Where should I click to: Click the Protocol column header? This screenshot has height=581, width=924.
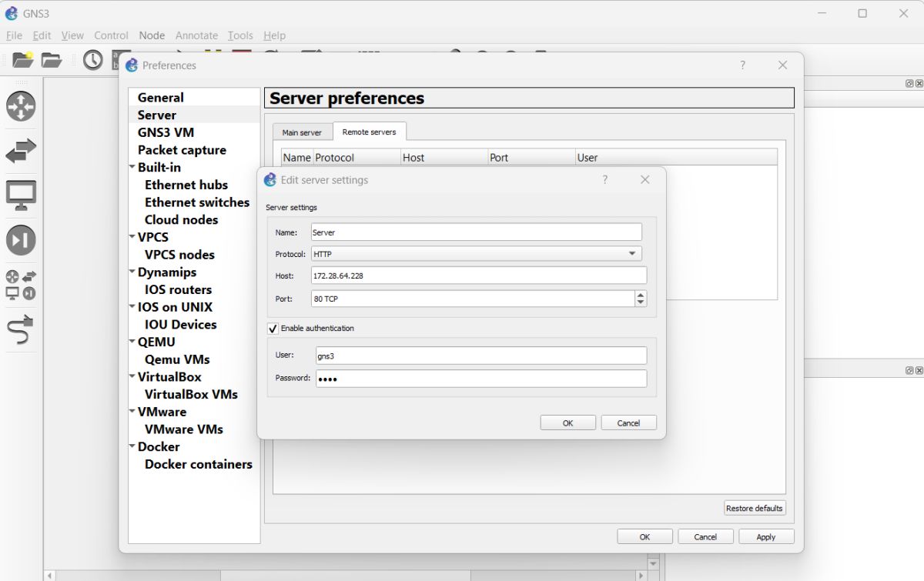(x=357, y=157)
